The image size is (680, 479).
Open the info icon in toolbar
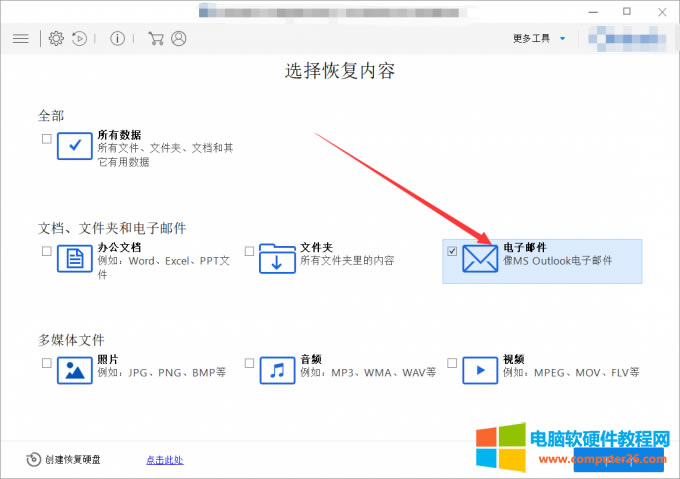click(x=118, y=38)
